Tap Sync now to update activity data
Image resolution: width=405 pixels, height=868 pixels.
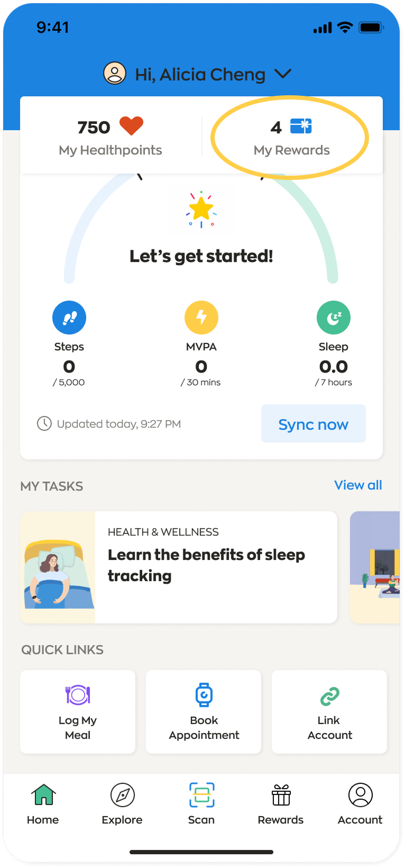313,423
